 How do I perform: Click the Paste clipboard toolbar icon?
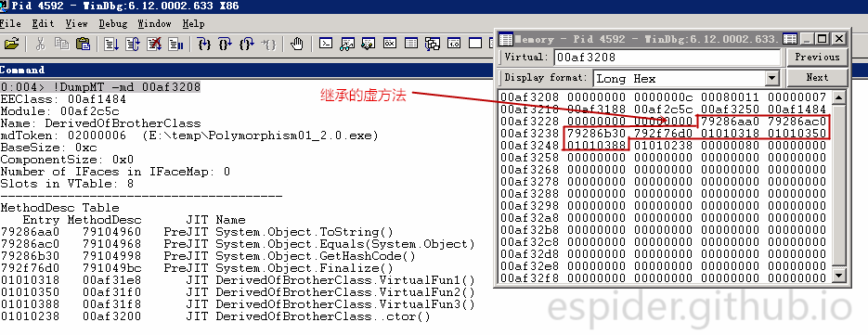(83, 44)
